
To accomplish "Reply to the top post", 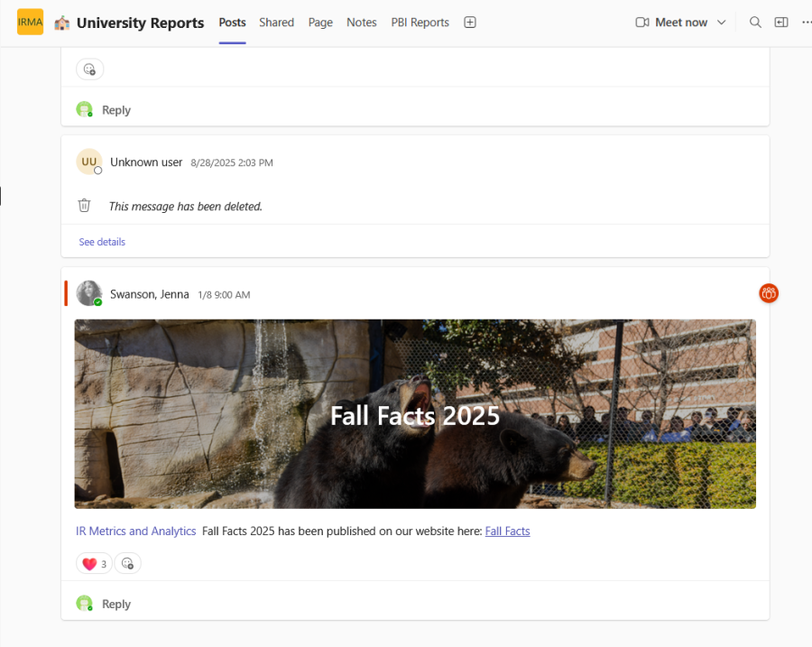I will point(116,110).
